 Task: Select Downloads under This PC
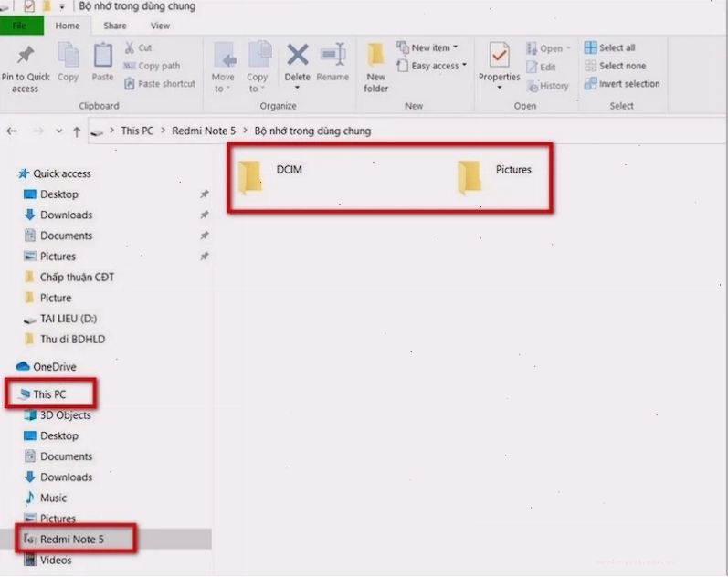(58, 477)
